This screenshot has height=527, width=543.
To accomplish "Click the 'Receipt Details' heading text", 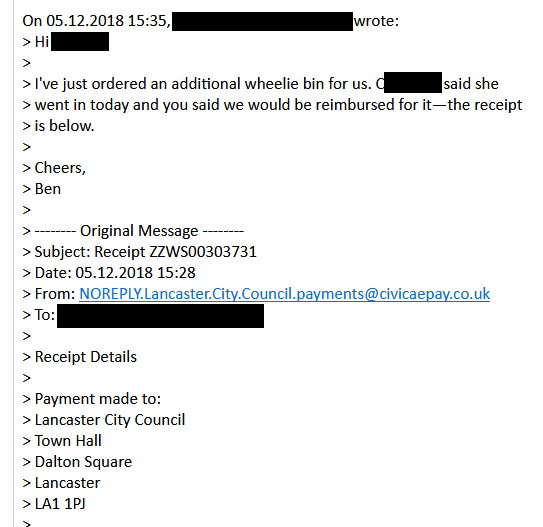I will (x=86, y=357).
